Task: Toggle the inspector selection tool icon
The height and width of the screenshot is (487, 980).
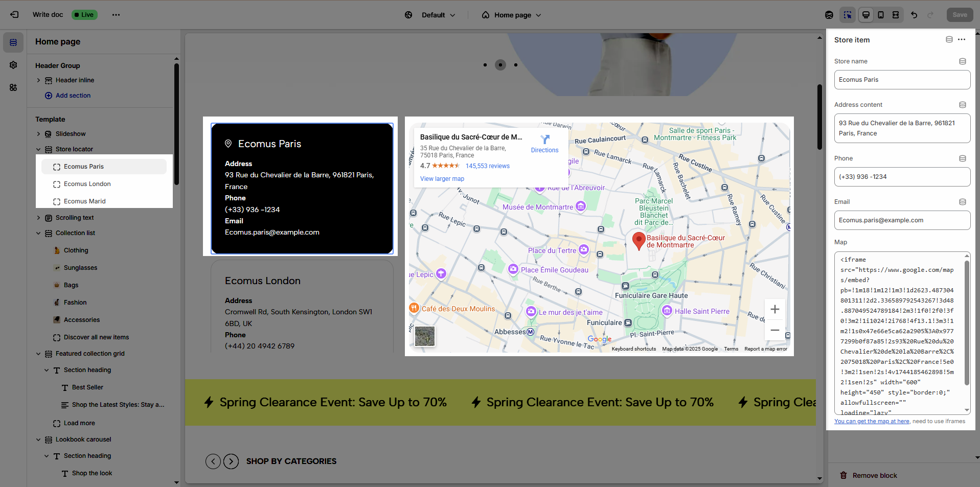Action: [x=848, y=15]
